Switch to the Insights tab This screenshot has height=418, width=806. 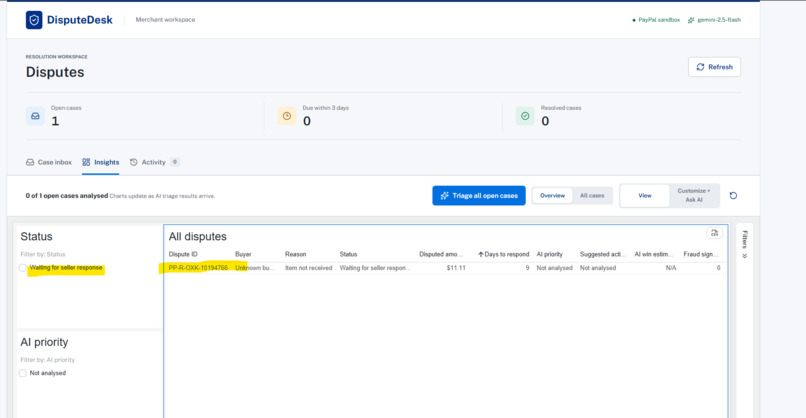100,162
